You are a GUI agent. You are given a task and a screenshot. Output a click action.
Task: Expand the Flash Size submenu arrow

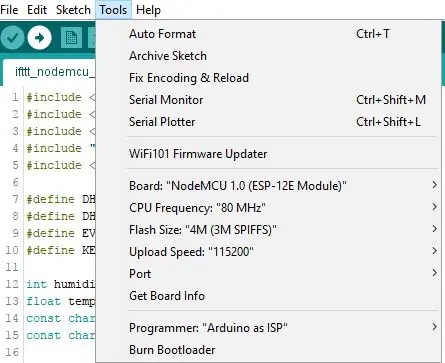(434, 229)
